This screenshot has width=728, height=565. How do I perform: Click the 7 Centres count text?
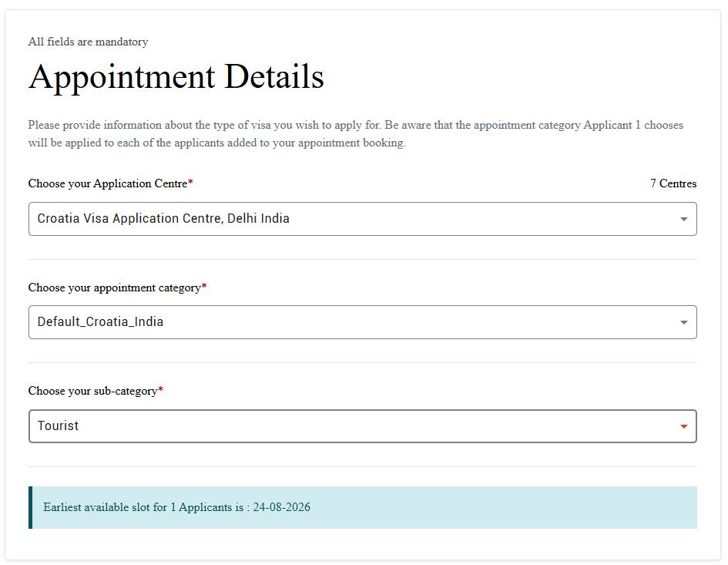pos(673,183)
